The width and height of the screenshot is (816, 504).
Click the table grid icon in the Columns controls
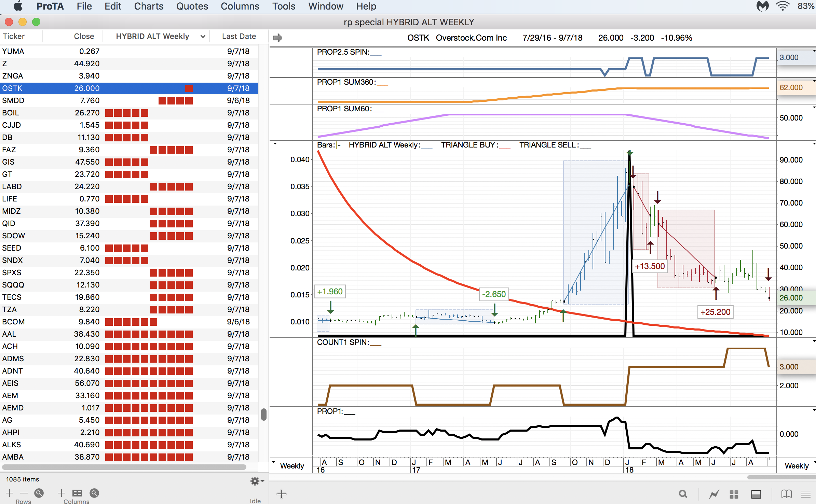[x=77, y=493]
